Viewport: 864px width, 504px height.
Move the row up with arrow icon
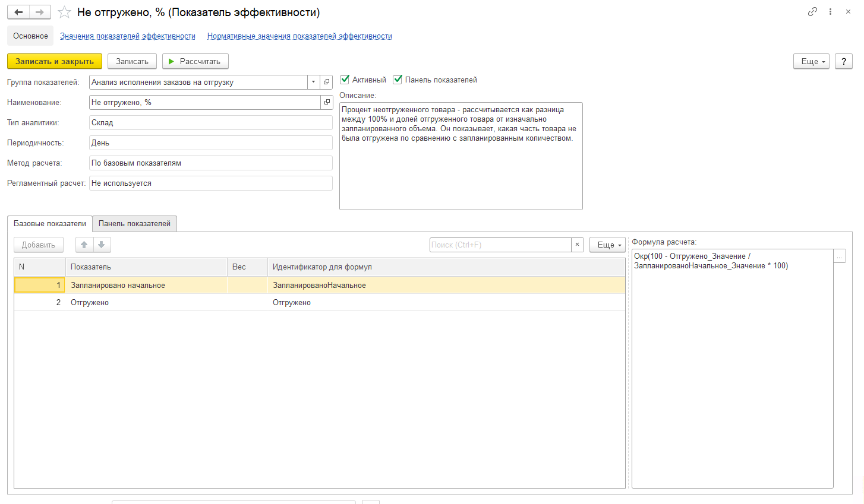(x=84, y=245)
